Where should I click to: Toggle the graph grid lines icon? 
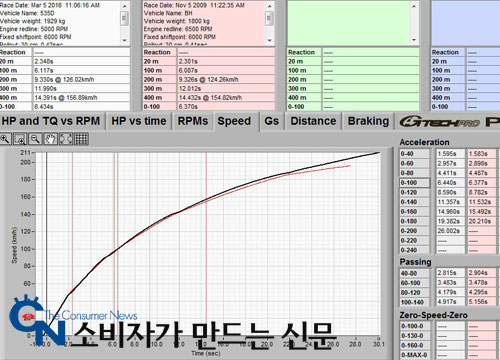(x=81, y=139)
